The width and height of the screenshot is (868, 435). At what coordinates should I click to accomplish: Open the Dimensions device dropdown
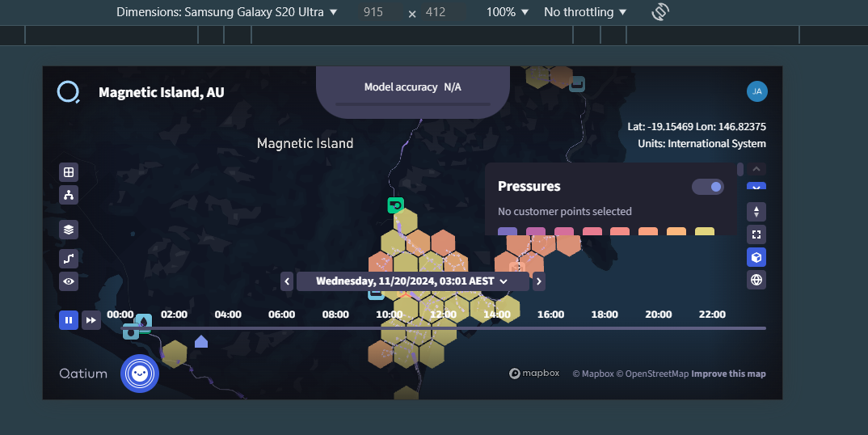click(226, 11)
